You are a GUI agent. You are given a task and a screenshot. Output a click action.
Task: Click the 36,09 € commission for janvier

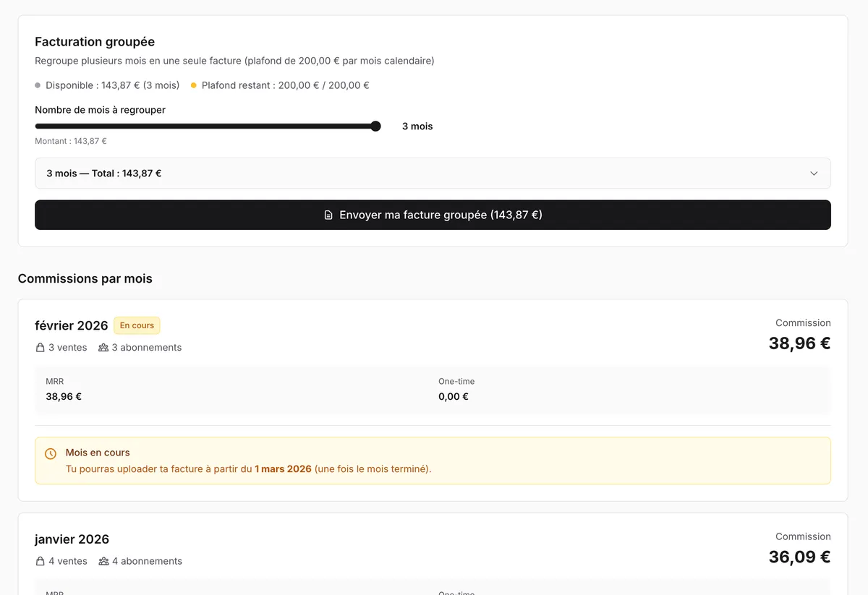[x=799, y=557]
